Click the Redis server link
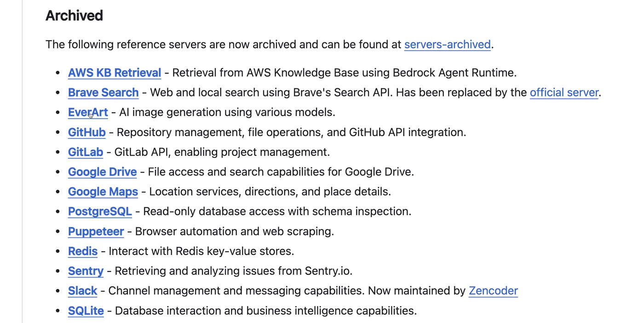This screenshot has width=644, height=323. pos(83,251)
